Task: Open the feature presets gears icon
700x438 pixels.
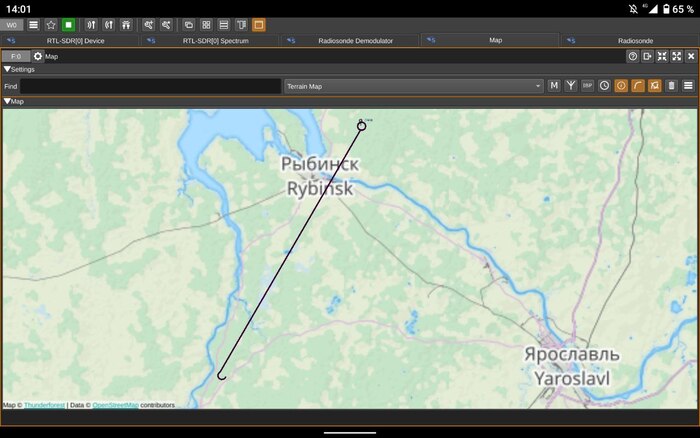Action: [166, 25]
